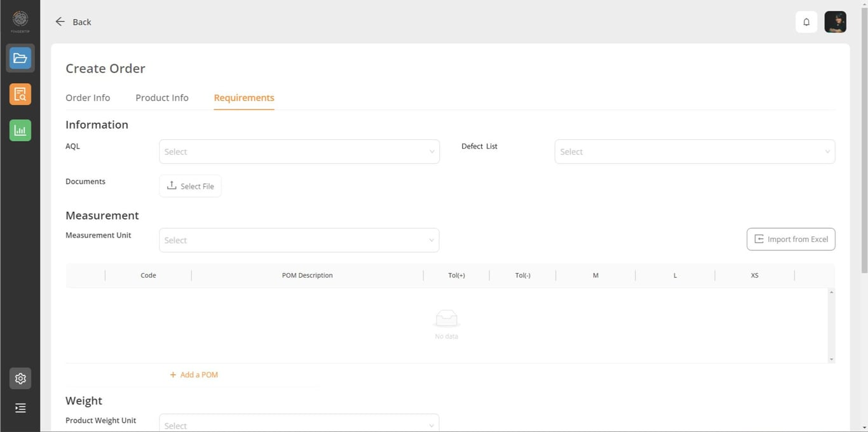
Task: Toggle the sidebar menu list icon
Action: pos(20,408)
